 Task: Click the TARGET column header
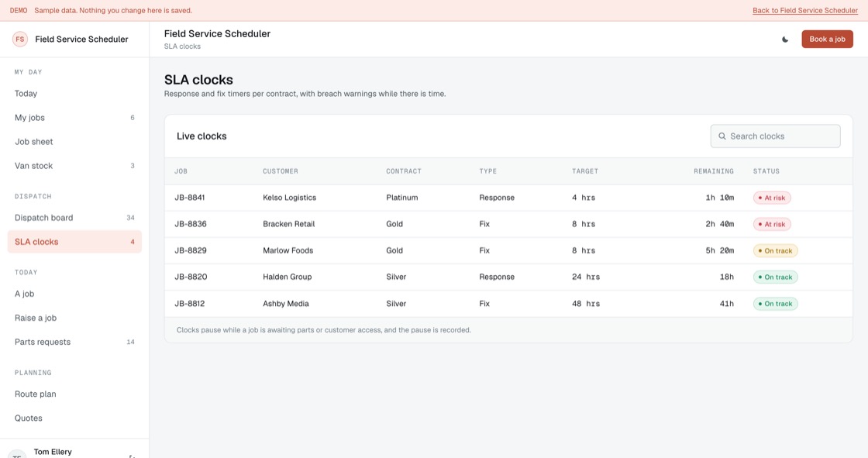click(585, 171)
